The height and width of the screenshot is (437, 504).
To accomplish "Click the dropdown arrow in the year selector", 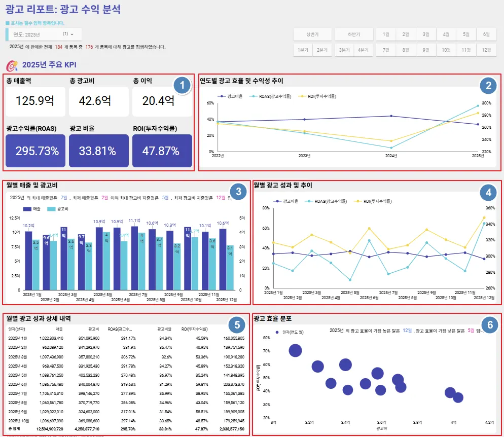I will point(72,34).
